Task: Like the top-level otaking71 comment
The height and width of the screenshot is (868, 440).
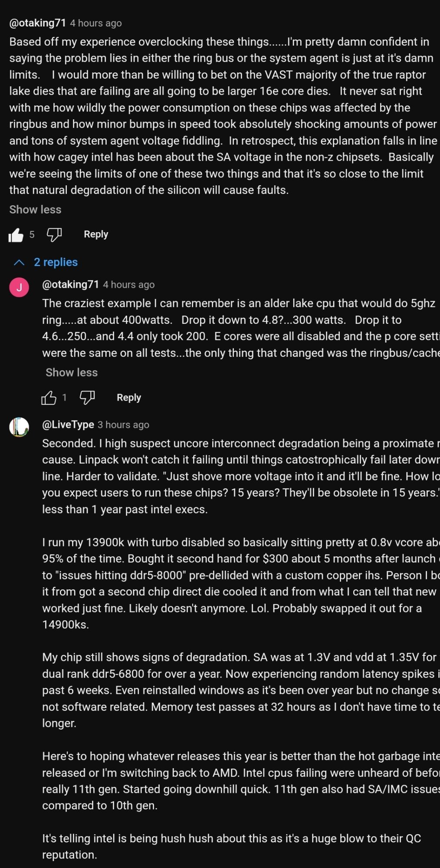Action: coord(16,235)
